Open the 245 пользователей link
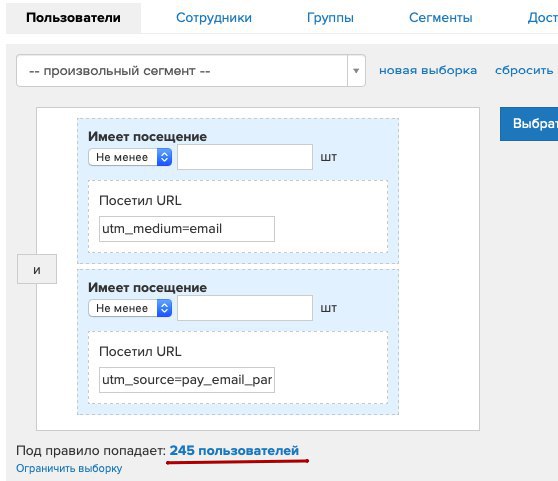 click(234, 450)
